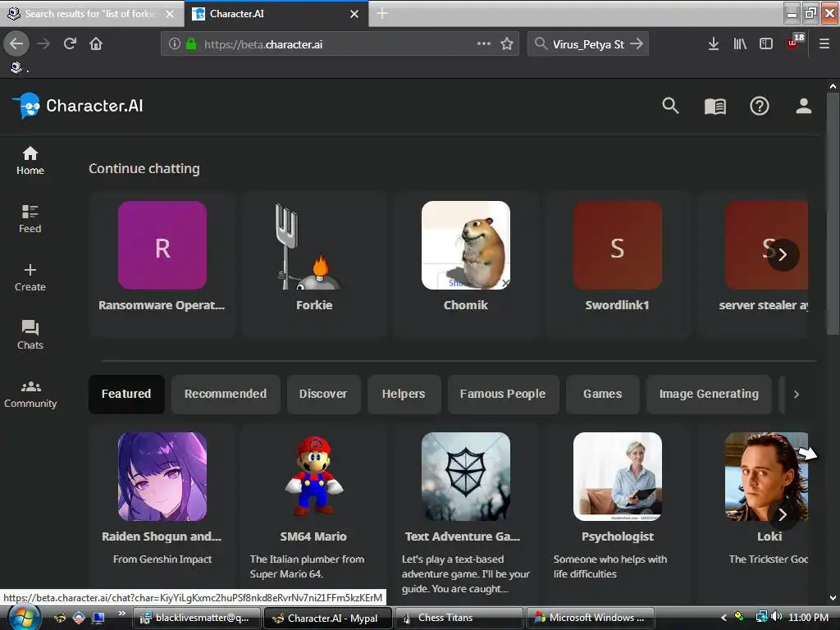840x630 pixels.
Task: Open a new browser tab
Action: point(382,13)
